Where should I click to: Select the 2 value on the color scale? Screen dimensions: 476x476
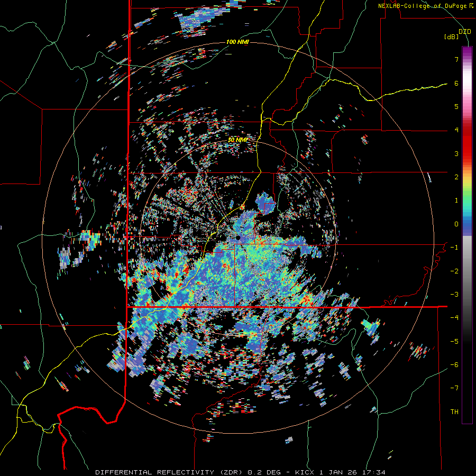(456, 177)
